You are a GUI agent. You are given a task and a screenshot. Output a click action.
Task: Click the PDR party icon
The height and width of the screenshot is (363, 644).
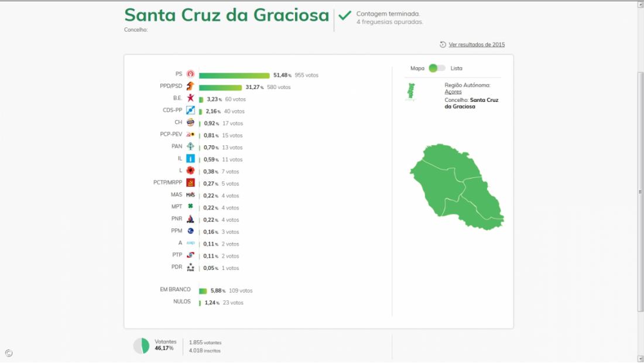click(190, 268)
